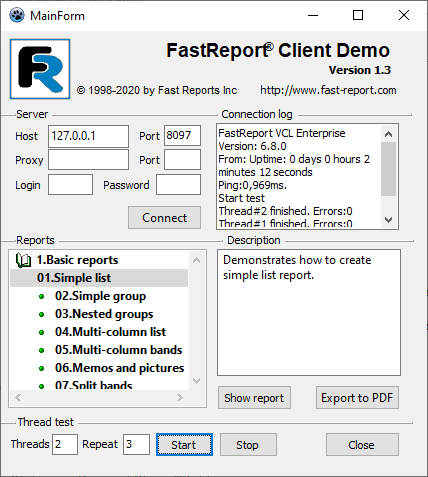Click the green bullet next to 03.Nested groups
The width and height of the screenshot is (428, 477).
pyautogui.click(x=41, y=314)
